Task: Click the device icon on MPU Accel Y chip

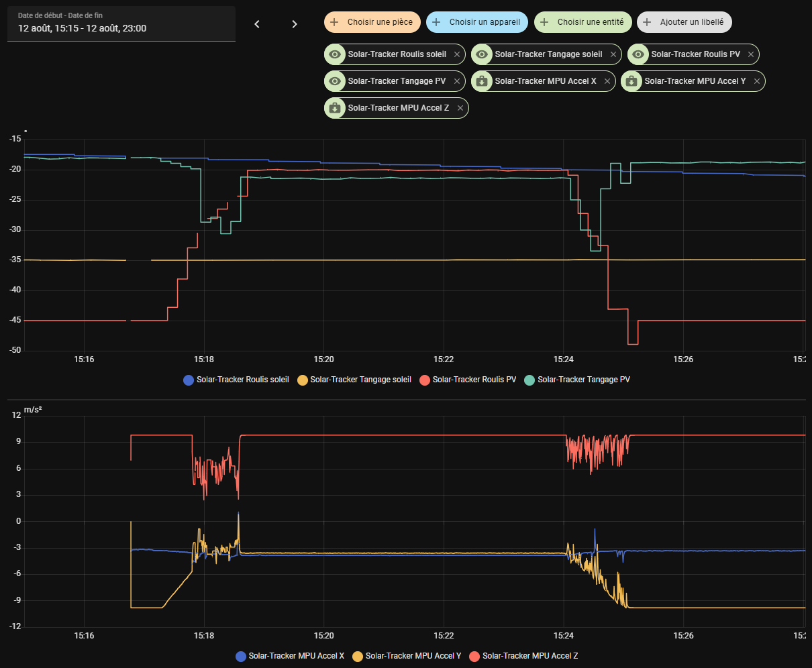Action: [631, 81]
